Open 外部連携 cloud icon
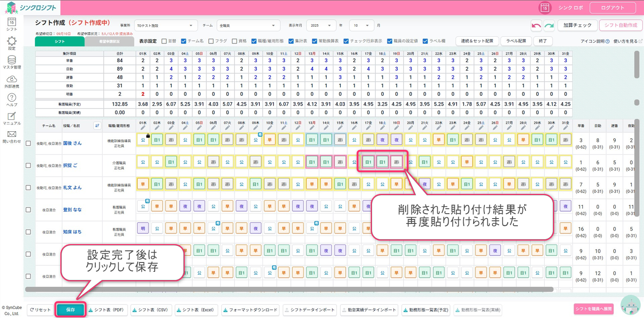644x318 pixels. click(12, 79)
